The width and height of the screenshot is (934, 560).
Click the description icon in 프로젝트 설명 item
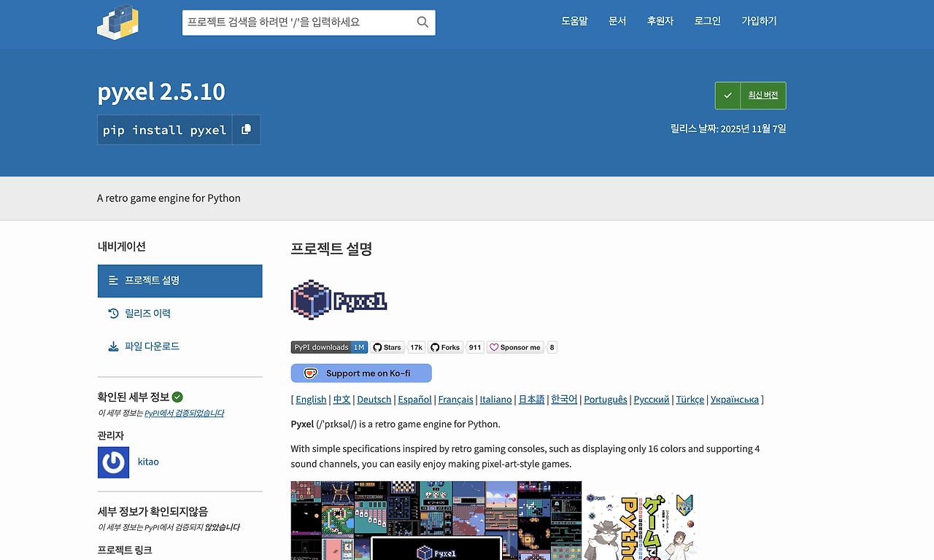113,281
